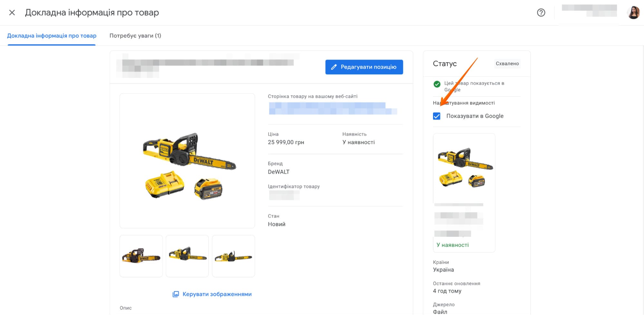Select third chainsaw thumbnail image

tap(233, 256)
